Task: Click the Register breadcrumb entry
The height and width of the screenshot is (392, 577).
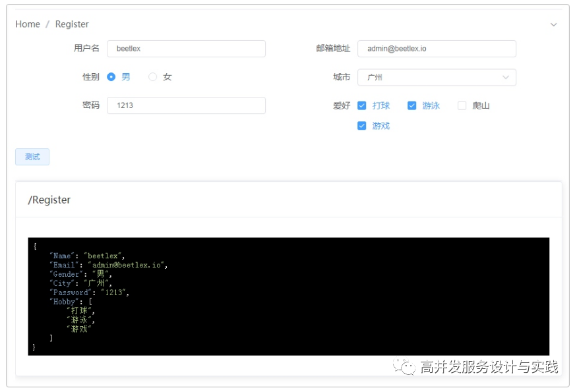Action: [72, 24]
